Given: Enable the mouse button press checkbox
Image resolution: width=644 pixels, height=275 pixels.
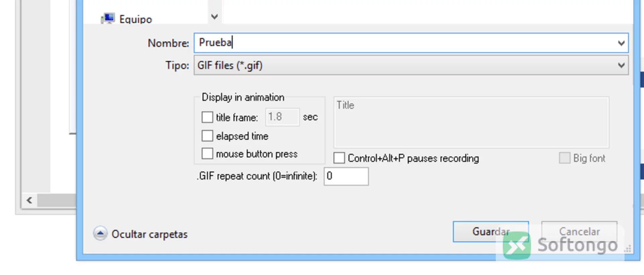Looking at the screenshot, I should tap(207, 154).
